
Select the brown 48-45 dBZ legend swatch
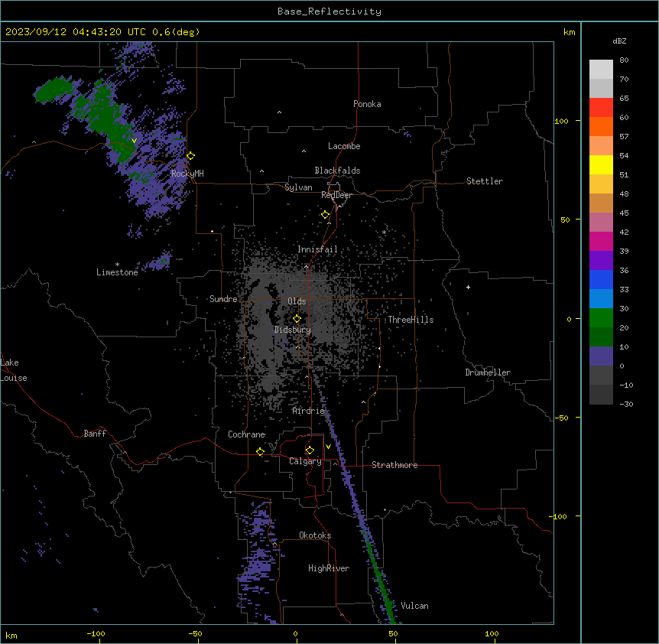(601, 203)
